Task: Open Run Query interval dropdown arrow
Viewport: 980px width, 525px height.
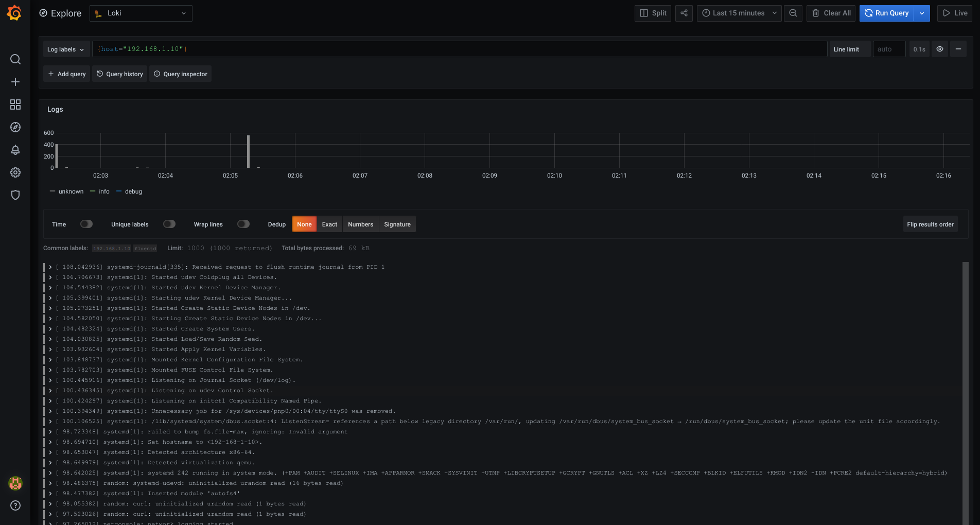Action: (x=922, y=13)
